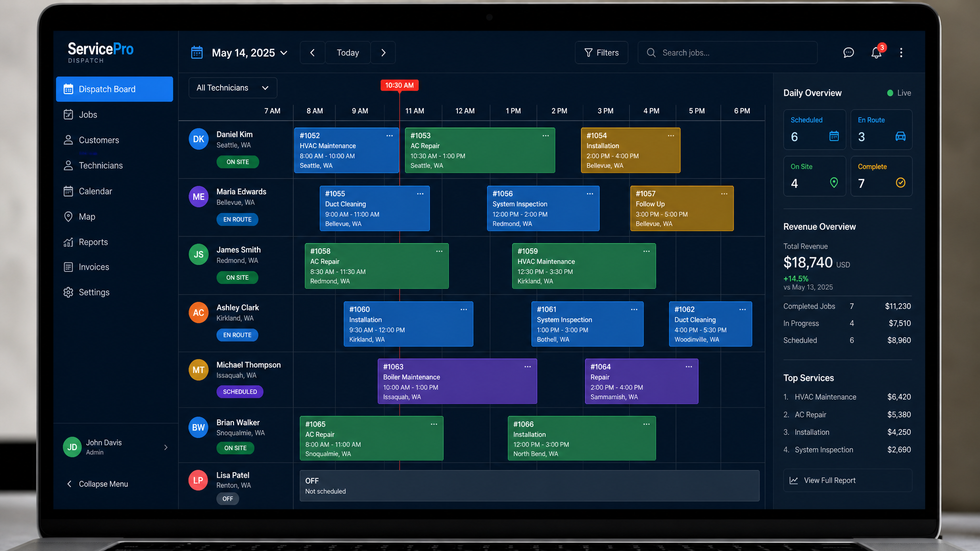This screenshot has height=551, width=980.
Task: Click Daniel Kim's ON SITE status badge
Action: (238, 162)
